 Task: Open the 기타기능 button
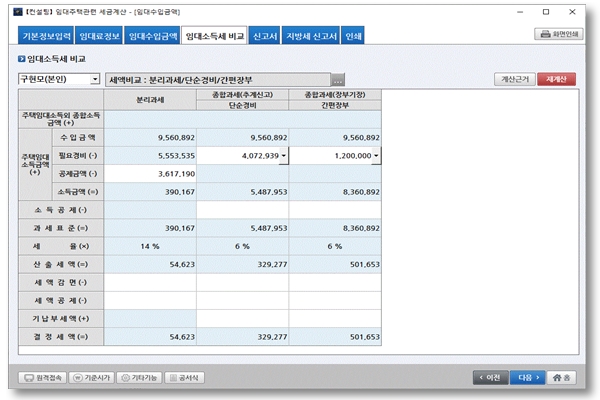click(x=139, y=378)
